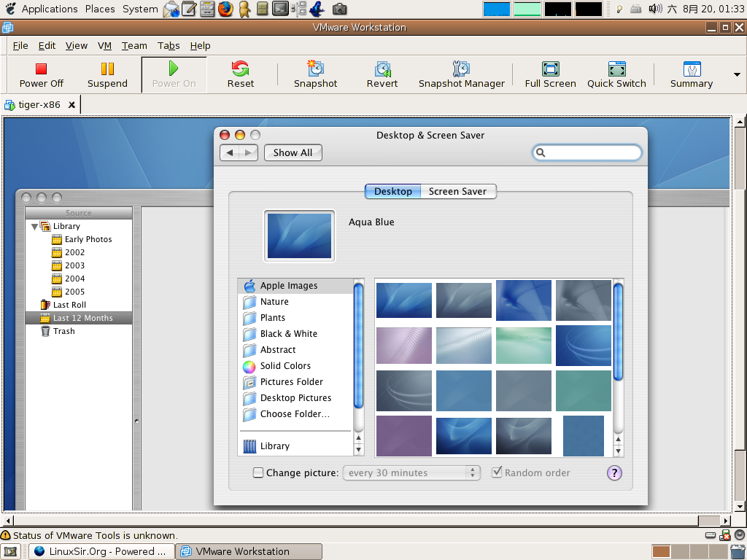
Task: Toggle the Random order checkbox
Action: point(497,472)
